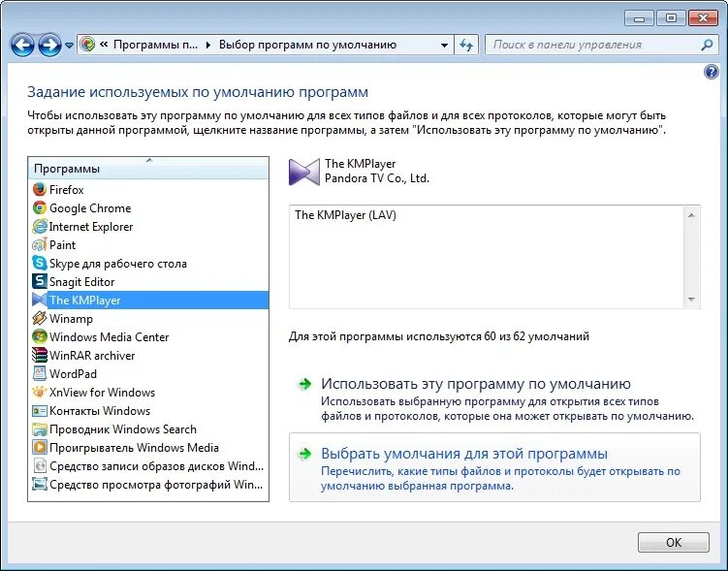The image size is (728, 571).
Task: Select Snagit Editor entry
Action: pos(148,282)
